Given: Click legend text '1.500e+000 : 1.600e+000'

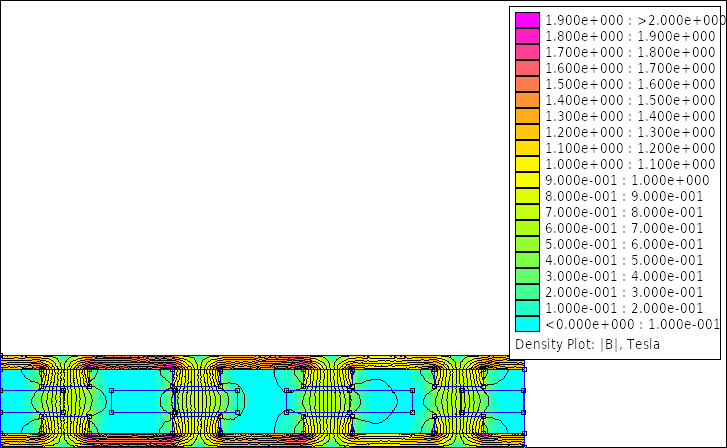Looking at the screenshot, I should (x=630, y=84).
